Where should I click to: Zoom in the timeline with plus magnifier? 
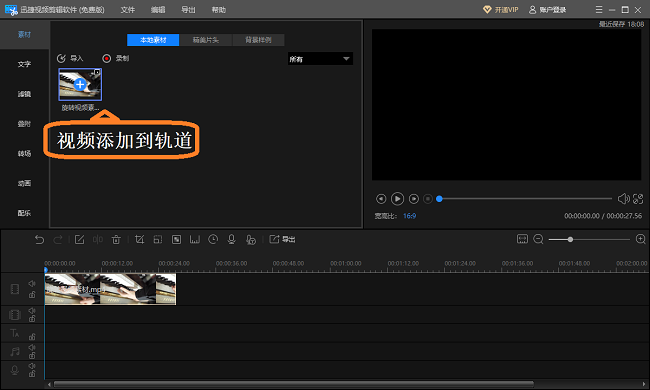[x=640, y=239]
